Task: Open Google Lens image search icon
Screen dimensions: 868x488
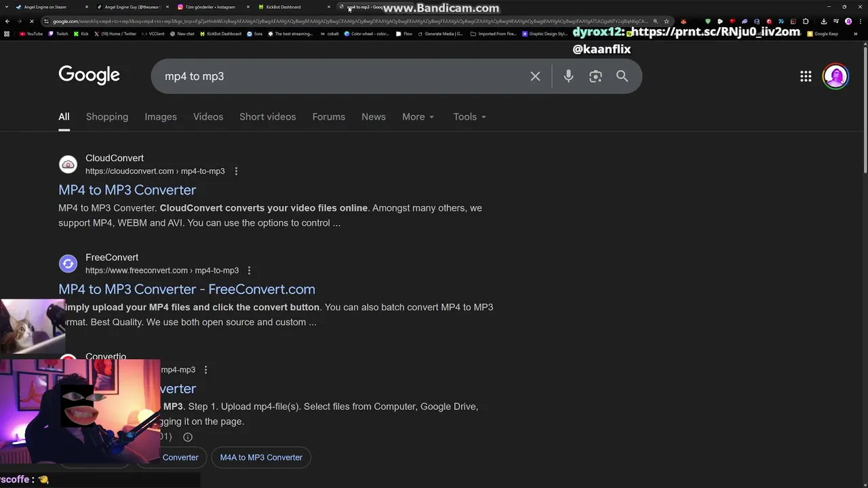Action: point(595,77)
